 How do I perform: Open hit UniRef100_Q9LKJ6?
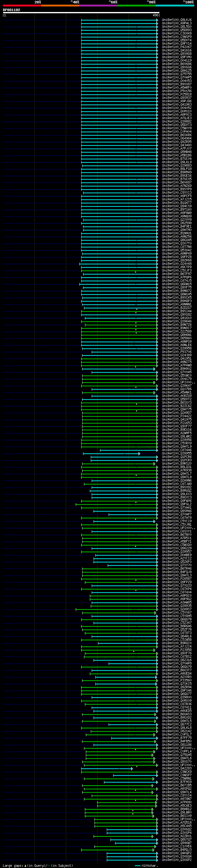tap(176, 20)
